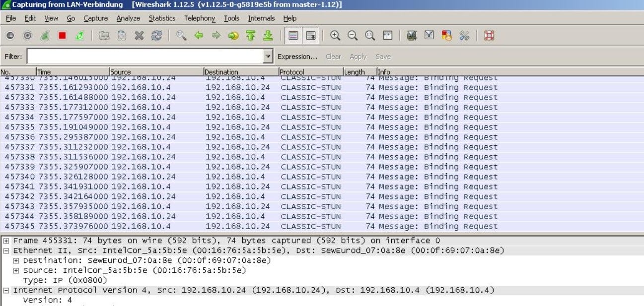Click the Filter: label button
The image size is (644, 306).
[x=13, y=57]
